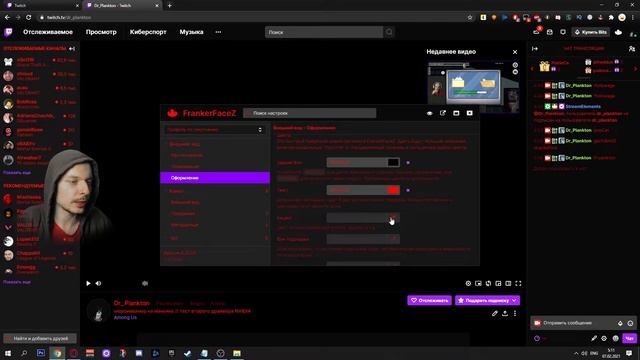This screenshot has width=640, height=360.
Task: Click the Отслеживать follow button
Action: pyautogui.click(x=429, y=300)
